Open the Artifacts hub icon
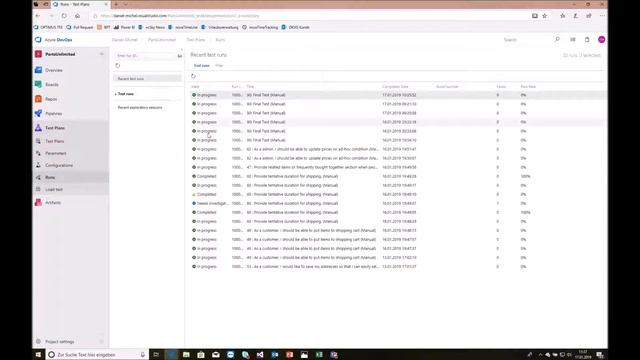The image size is (640, 360). click(x=38, y=202)
